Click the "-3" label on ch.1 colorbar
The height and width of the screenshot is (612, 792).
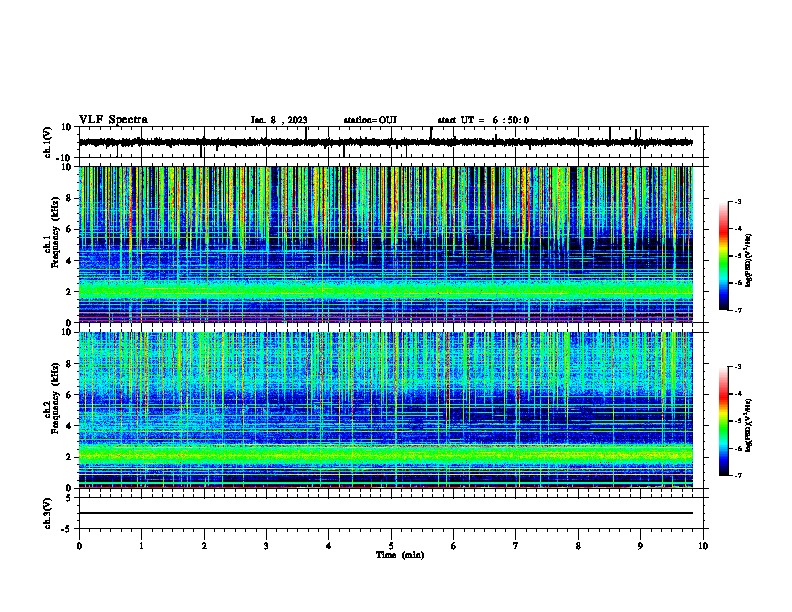click(737, 201)
